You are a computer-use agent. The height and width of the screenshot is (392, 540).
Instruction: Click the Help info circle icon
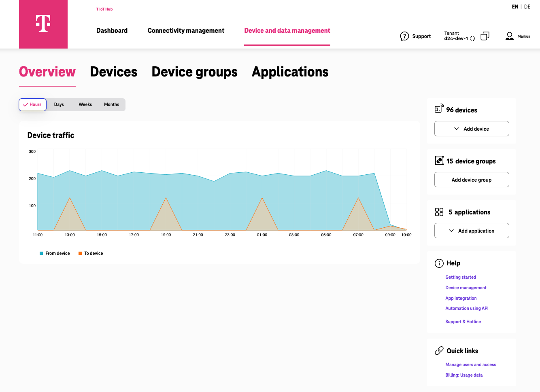click(x=439, y=263)
